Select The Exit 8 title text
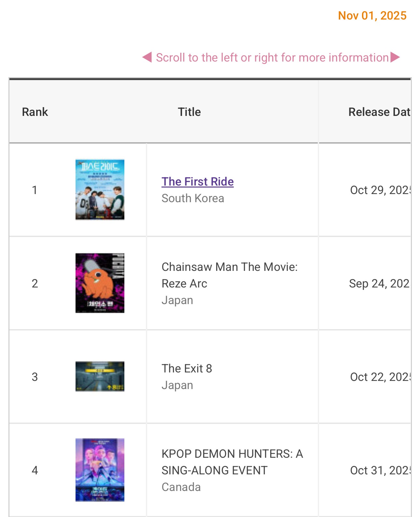Viewport: 420px width, 517px height. pyautogui.click(x=187, y=369)
